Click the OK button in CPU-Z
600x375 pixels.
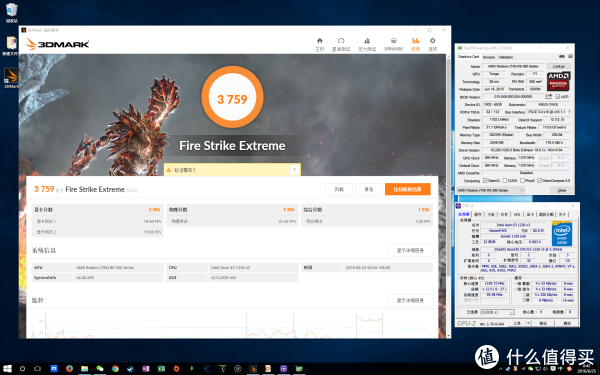pos(567,323)
